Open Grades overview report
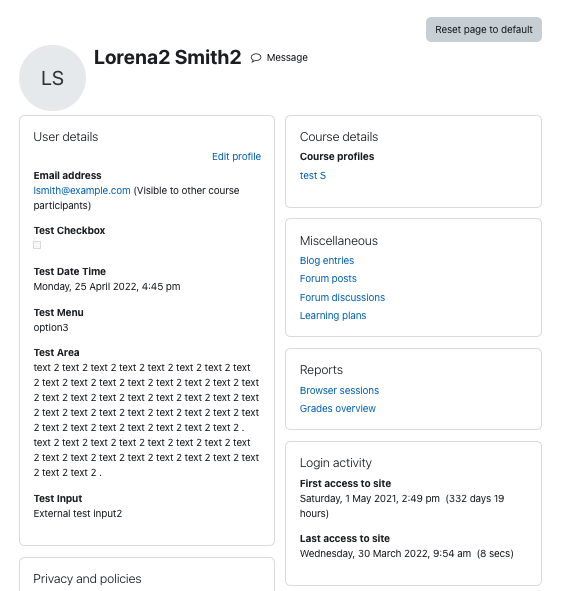562x591 pixels. [338, 409]
